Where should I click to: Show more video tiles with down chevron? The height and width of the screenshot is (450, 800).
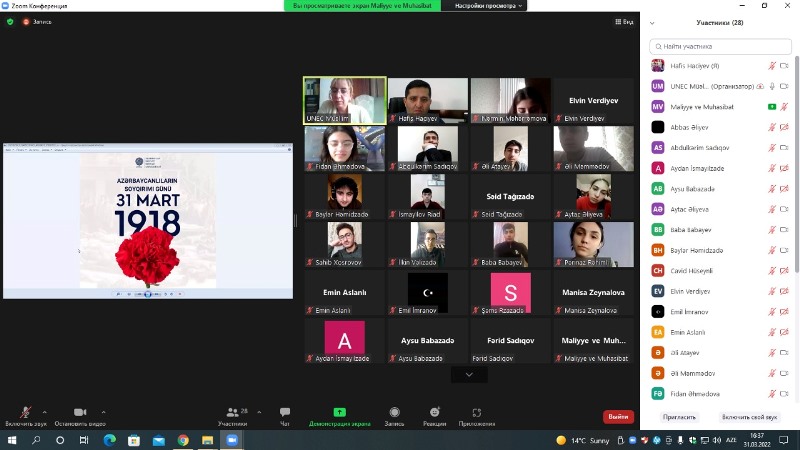[469, 374]
